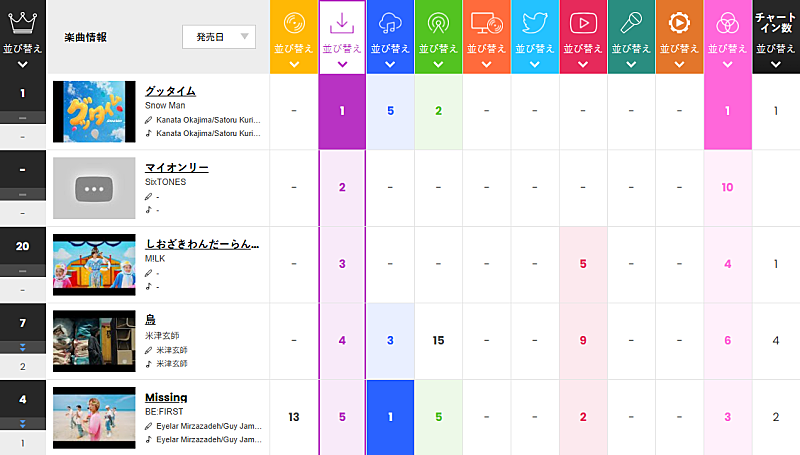Viewport: 800px width, 455px height.
Task: Click the purple download chart icon
Action: (342, 23)
